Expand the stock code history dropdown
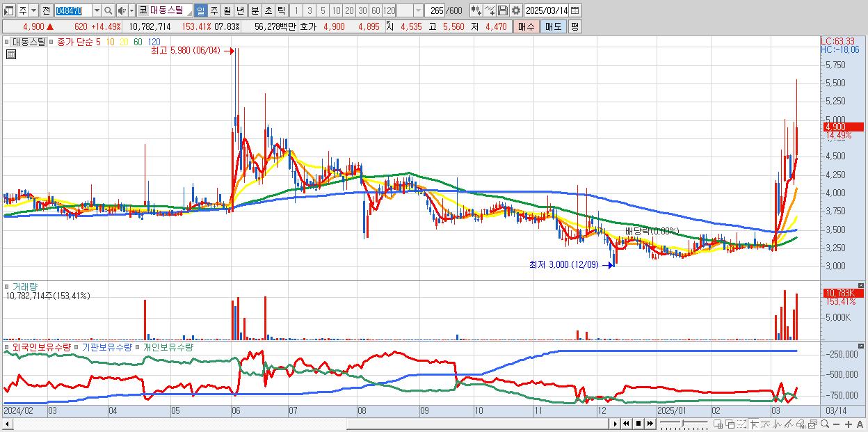The height and width of the screenshot is (432, 868). [x=97, y=10]
